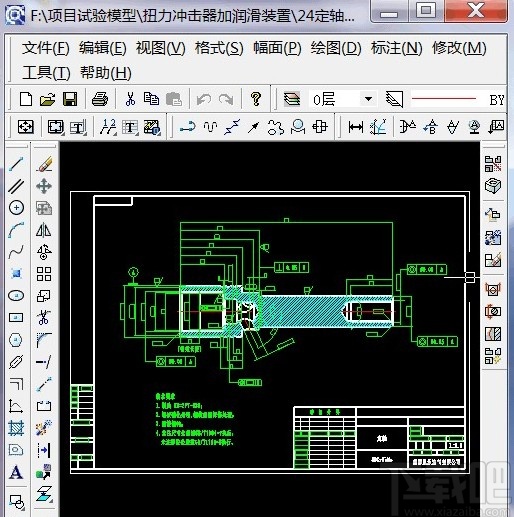The height and width of the screenshot is (517, 514).
Task: Open the 绘图(D) menu
Action: (336, 48)
